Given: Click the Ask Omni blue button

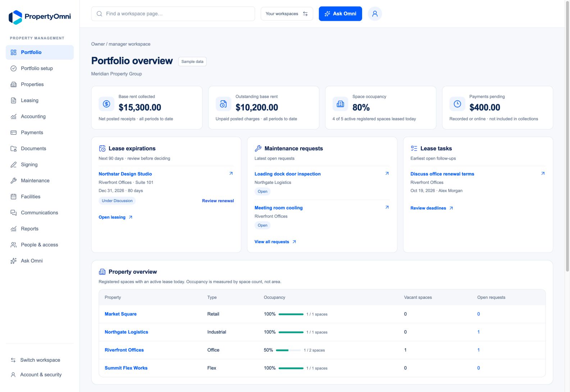Looking at the screenshot, I should click(x=340, y=14).
